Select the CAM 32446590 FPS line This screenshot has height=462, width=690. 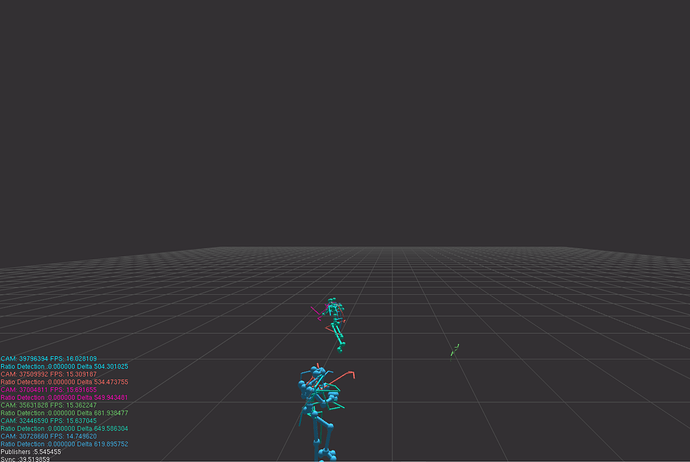click(48, 421)
